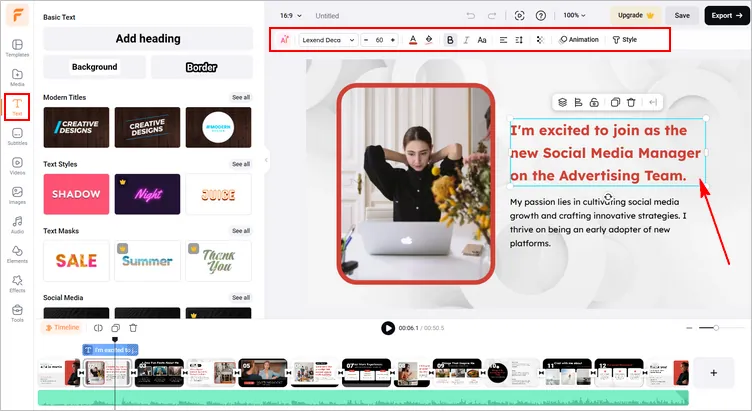Screen dimensions: 752x411
Task: Select the Thank You text mask
Action: [x=218, y=261]
